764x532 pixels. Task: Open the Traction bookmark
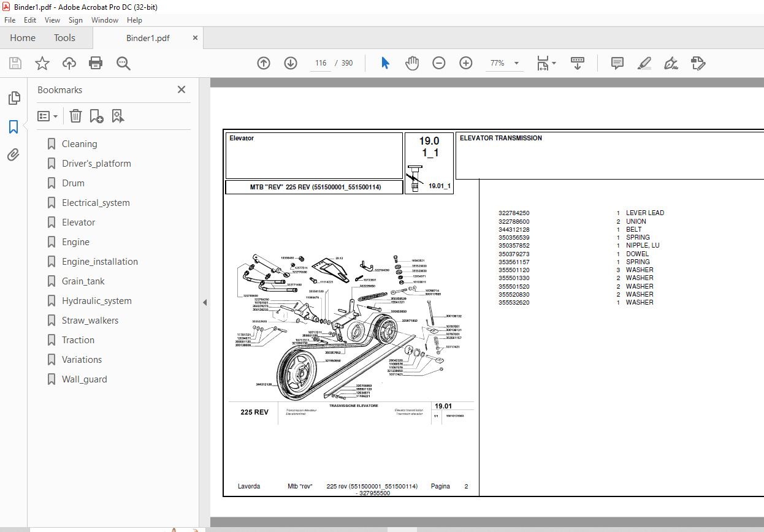(x=78, y=340)
